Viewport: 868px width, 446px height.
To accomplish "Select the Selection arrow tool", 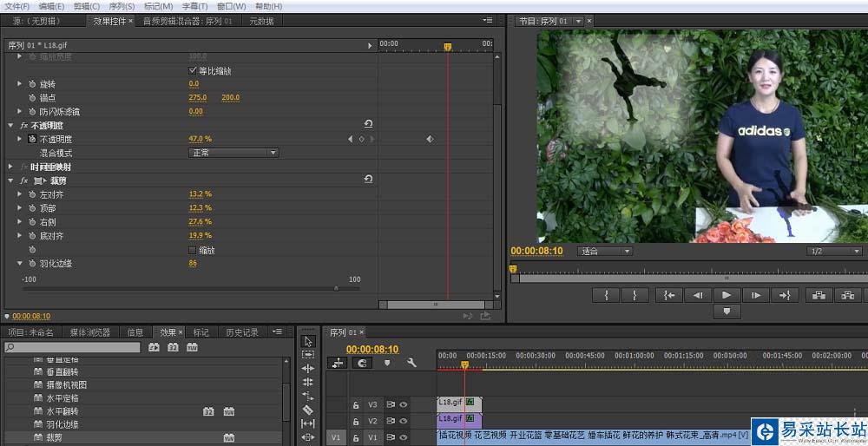I will point(308,341).
